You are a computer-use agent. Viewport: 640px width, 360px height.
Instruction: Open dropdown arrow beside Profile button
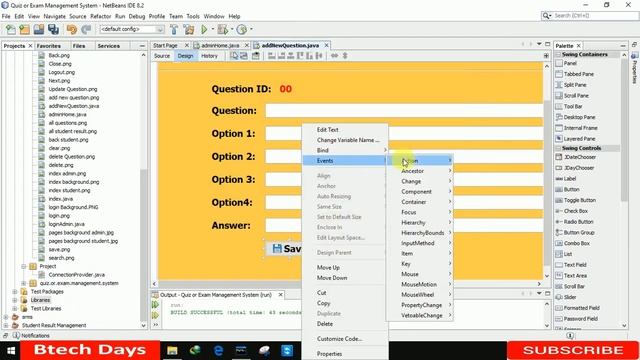coord(251,29)
